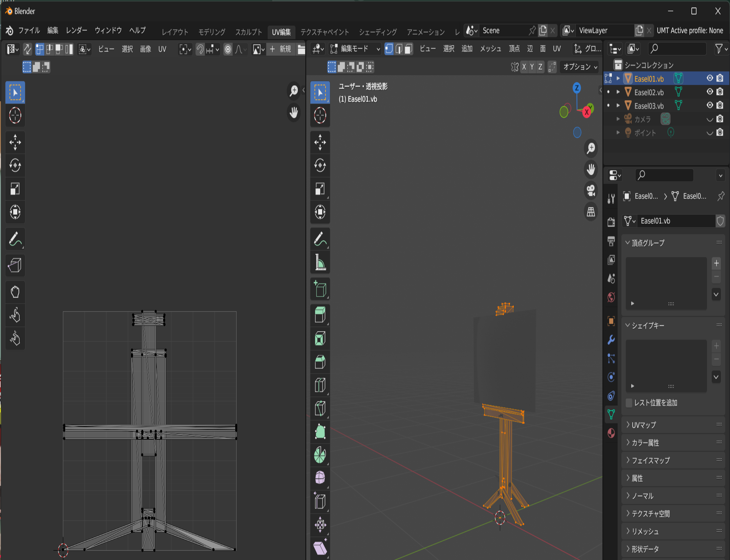Toggle Z axis mirror
The image size is (730, 560).
point(540,67)
